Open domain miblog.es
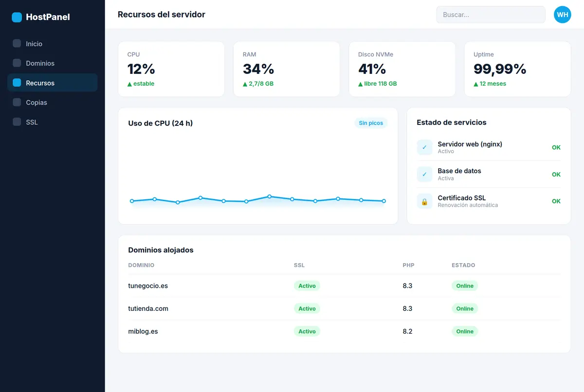The image size is (584, 392). (143, 332)
